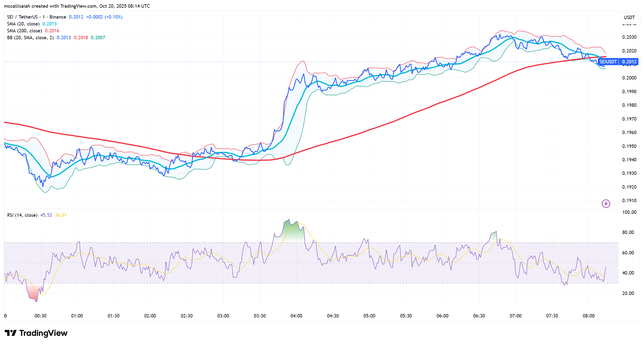Click the purple RSI value 45.53
644x345 pixels.
click(46, 215)
